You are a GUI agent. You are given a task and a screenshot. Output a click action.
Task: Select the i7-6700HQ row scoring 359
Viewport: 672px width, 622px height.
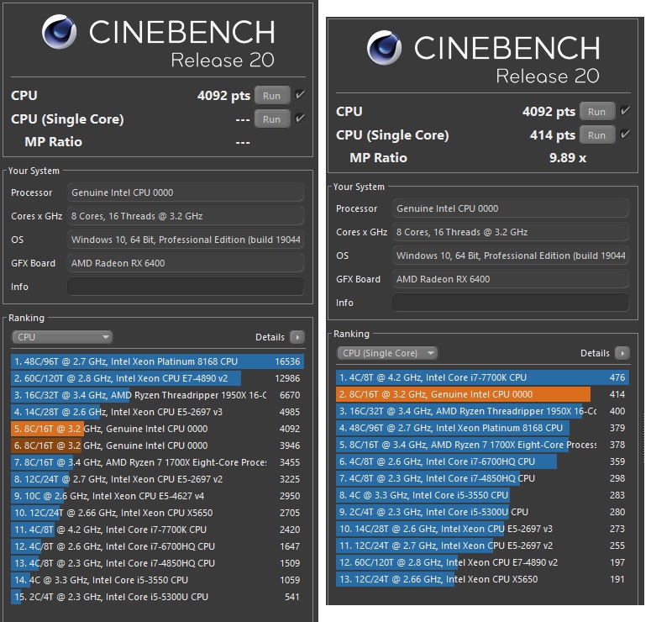482,461
